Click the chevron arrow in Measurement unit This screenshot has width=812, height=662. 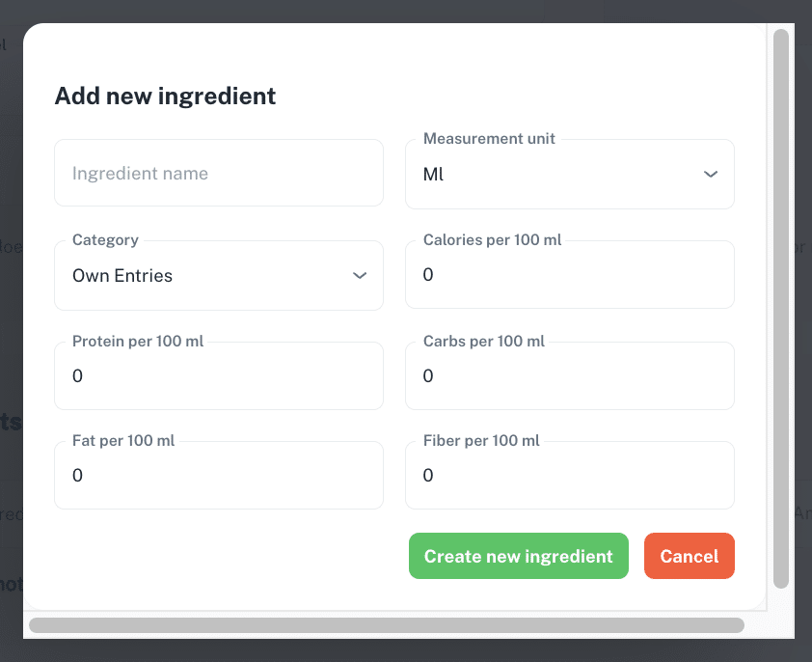point(711,174)
